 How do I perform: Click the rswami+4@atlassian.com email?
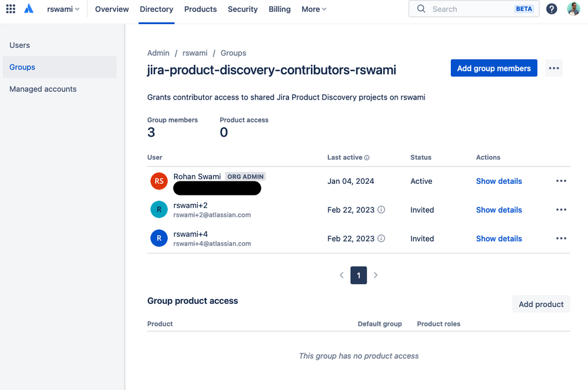[212, 244]
